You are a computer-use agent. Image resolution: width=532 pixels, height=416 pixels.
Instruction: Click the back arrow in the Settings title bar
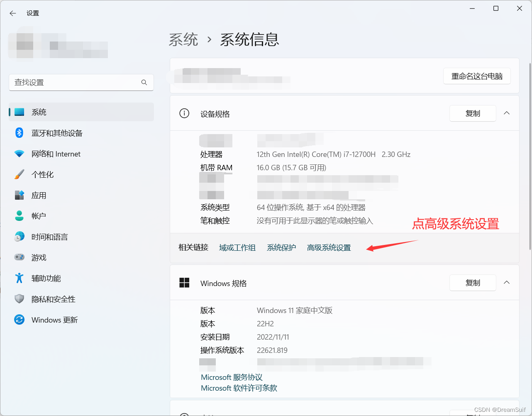13,13
